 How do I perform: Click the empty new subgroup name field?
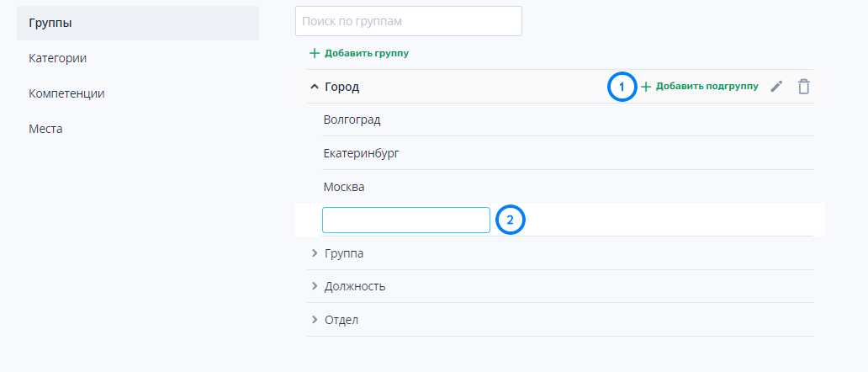[406, 220]
